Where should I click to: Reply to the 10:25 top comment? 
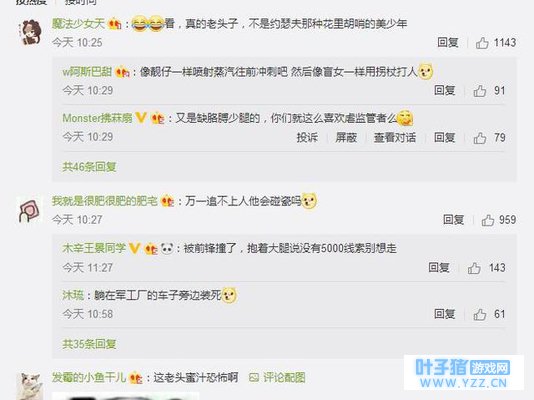click(x=447, y=43)
